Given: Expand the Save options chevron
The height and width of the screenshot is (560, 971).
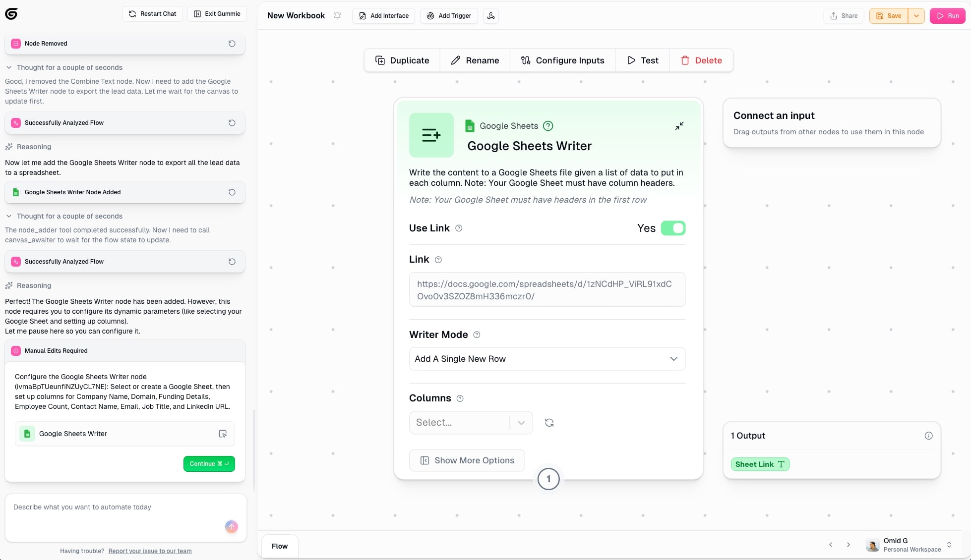Looking at the screenshot, I should (x=916, y=15).
